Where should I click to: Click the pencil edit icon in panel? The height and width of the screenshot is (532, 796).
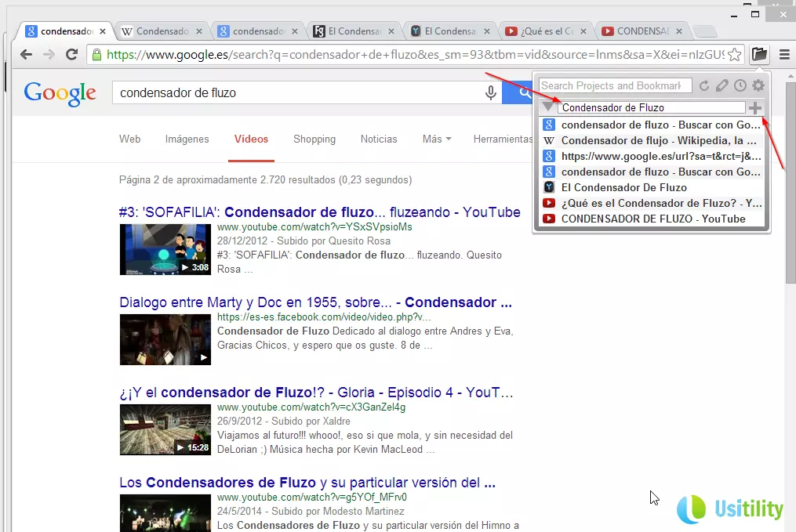722,85
